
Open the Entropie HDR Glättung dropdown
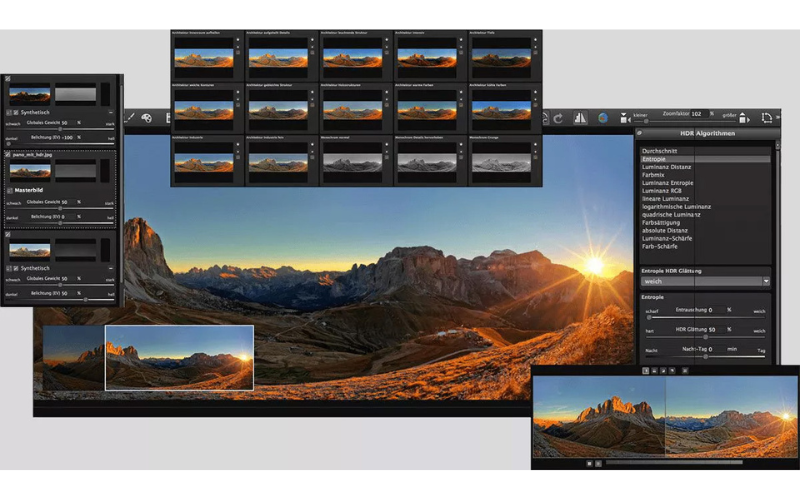point(705,281)
